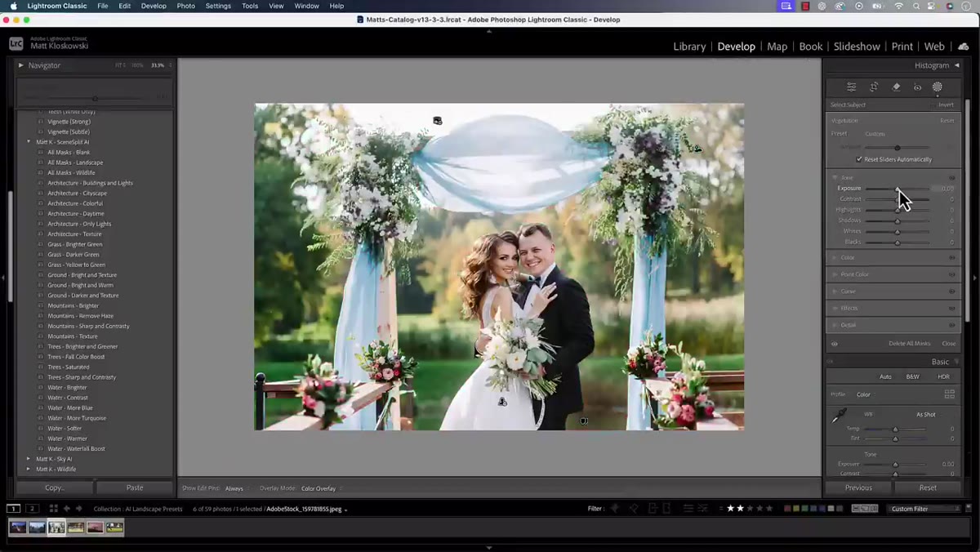Open the Wi-Fi status menu
Screen dimensions: 980x552
tap(899, 6)
